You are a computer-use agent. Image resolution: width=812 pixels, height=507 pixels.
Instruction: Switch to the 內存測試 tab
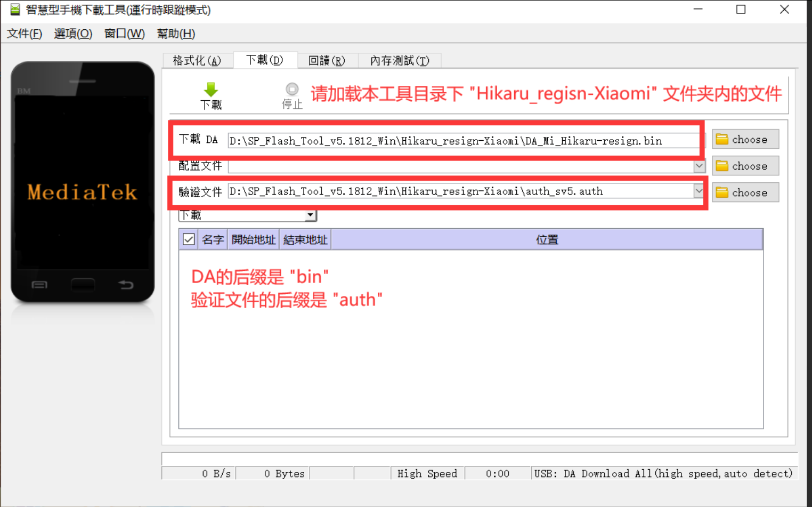tap(399, 60)
